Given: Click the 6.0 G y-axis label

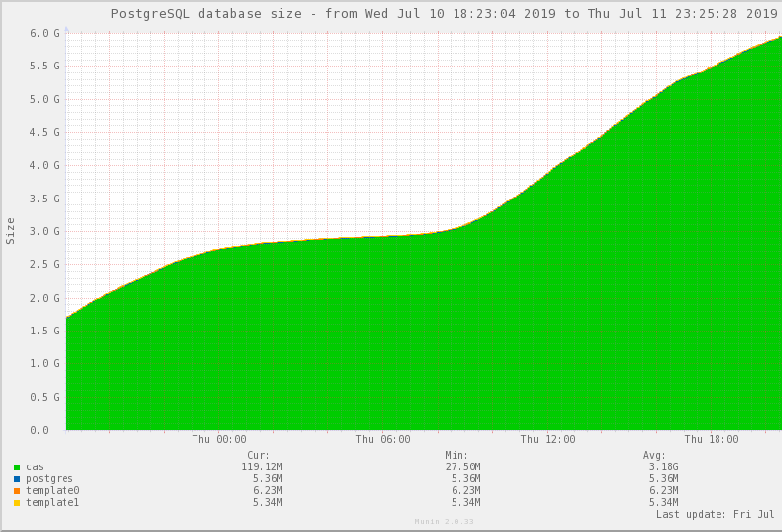Looking at the screenshot, I should pyautogui.click(x=45, y=33).
